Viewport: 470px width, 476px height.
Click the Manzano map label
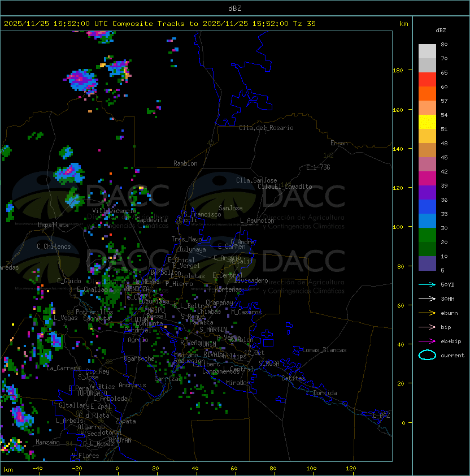click(47, 442)
